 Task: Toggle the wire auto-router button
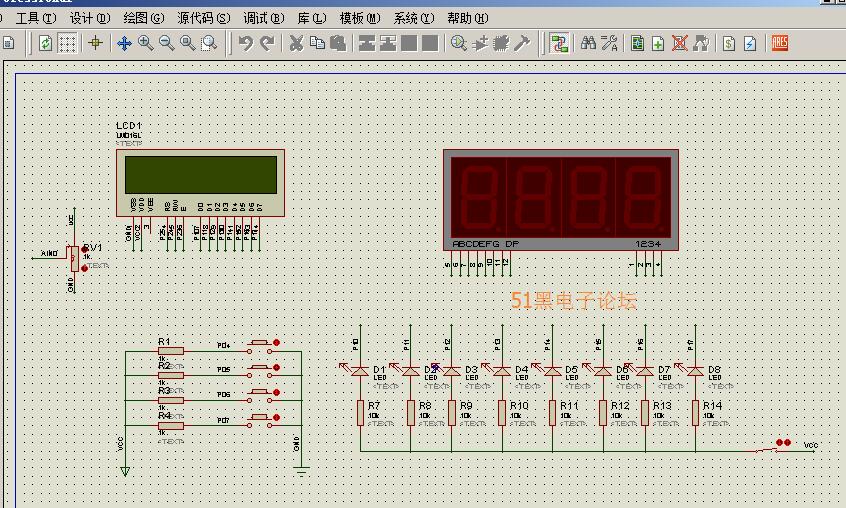(559, 43)
